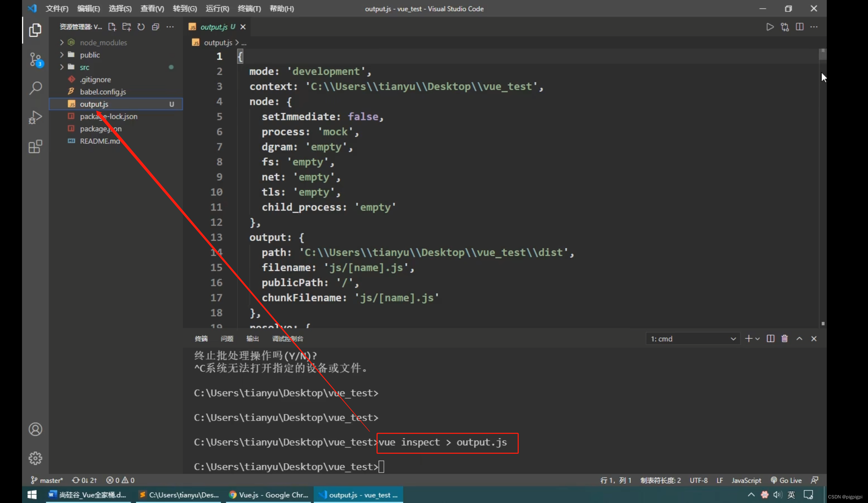
Task: Close the output.js editor tab
Action: click(243, 27)
